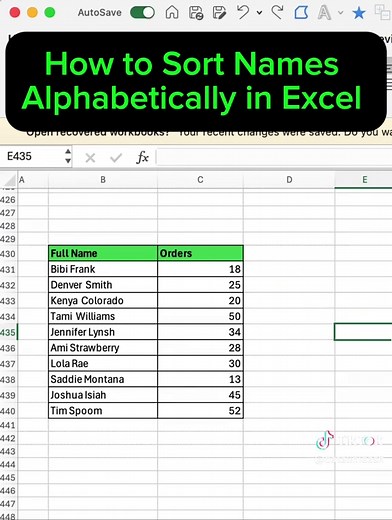
Task: Open dropdown next to letter A icon
Action: point(340,13)
